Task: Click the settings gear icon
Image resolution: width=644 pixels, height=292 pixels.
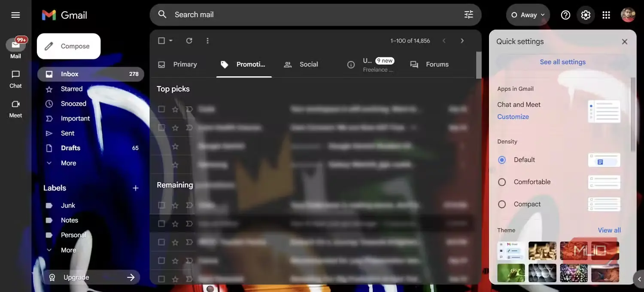Action: (586, 15)
